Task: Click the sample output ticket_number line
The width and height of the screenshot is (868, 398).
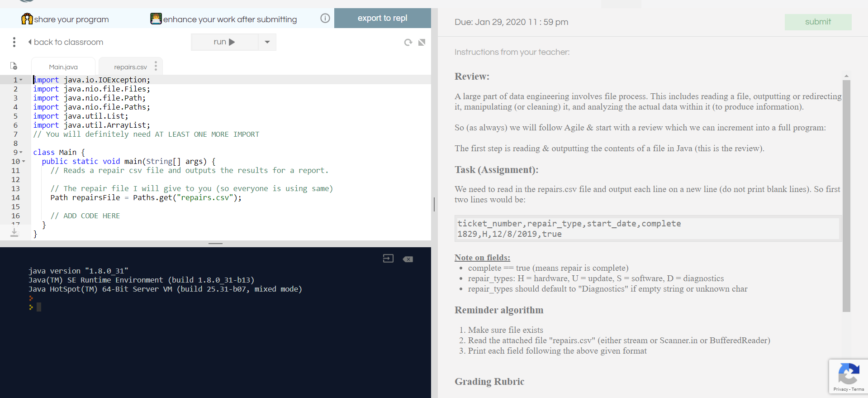Action: tap(569, 224)
